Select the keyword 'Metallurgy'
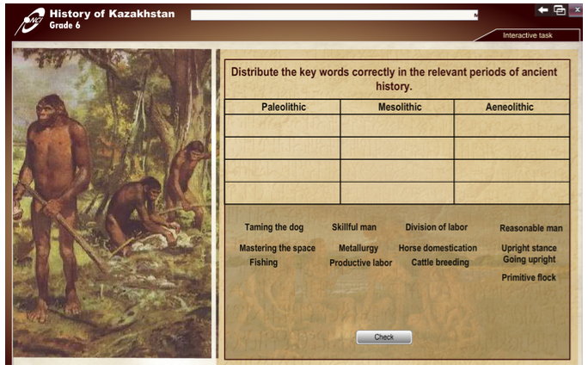588x371 pixels. 358,248
